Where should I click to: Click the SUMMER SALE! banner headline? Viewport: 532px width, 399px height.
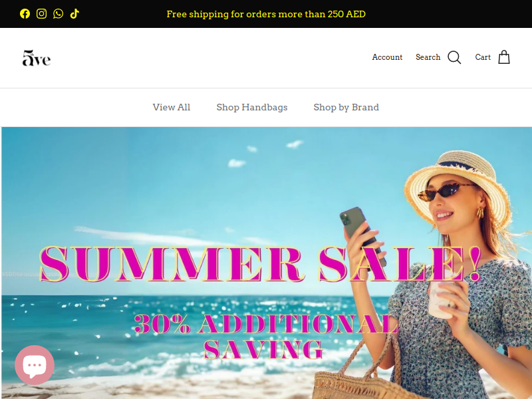tap(260, 264)
